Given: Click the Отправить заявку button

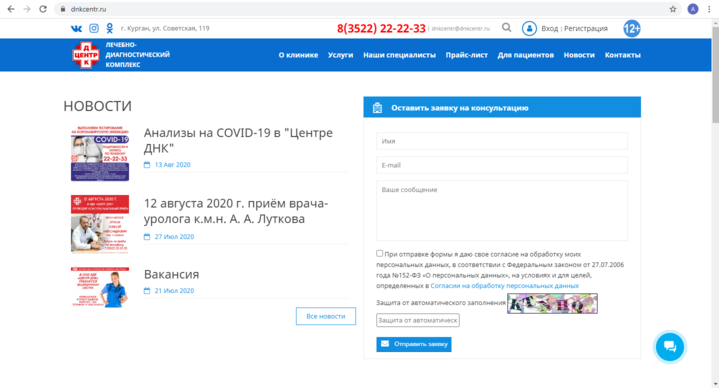Looking at the screenshot, I should click(414, 344).
